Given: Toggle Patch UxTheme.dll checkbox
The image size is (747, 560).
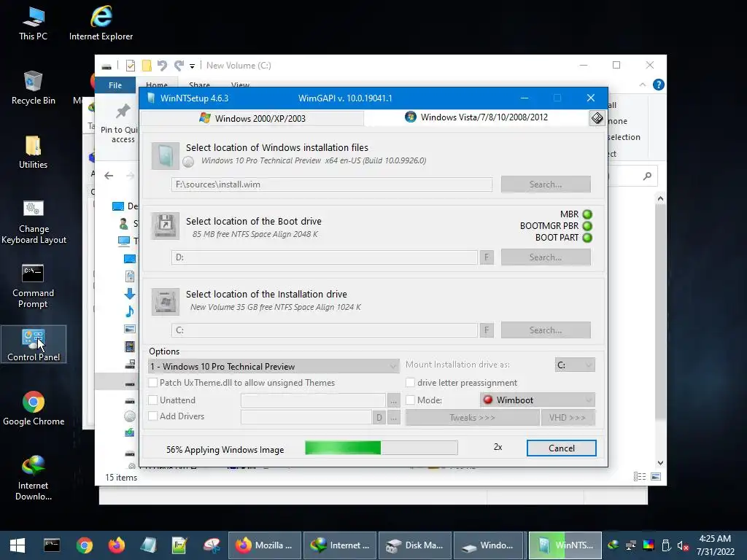Looking at the screenshot, I should point(153,382).
